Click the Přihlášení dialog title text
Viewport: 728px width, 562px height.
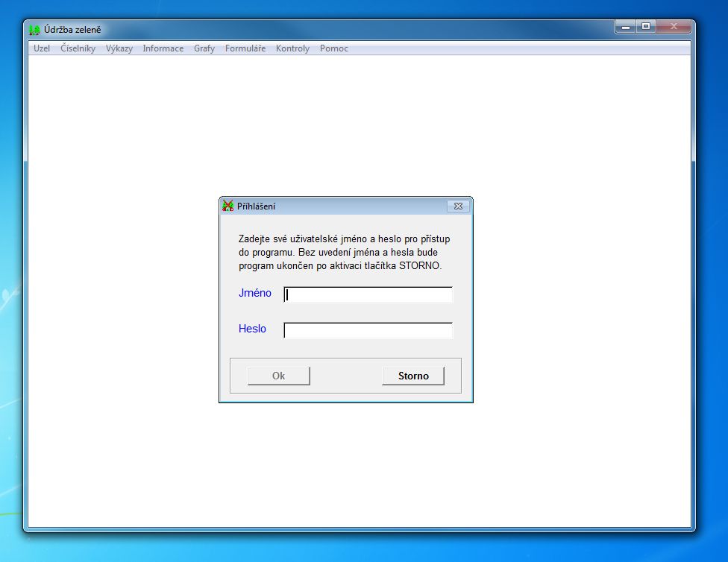pos(256,206)
